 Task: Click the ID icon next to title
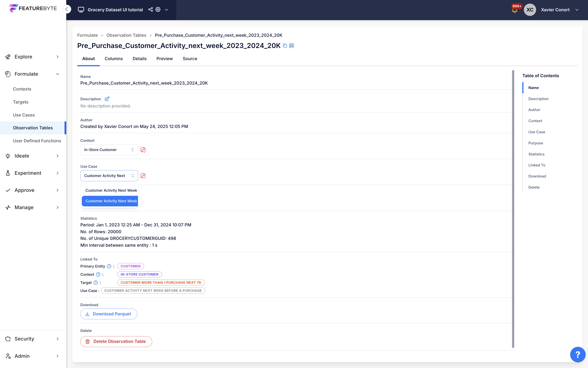[x=292, y=46]
